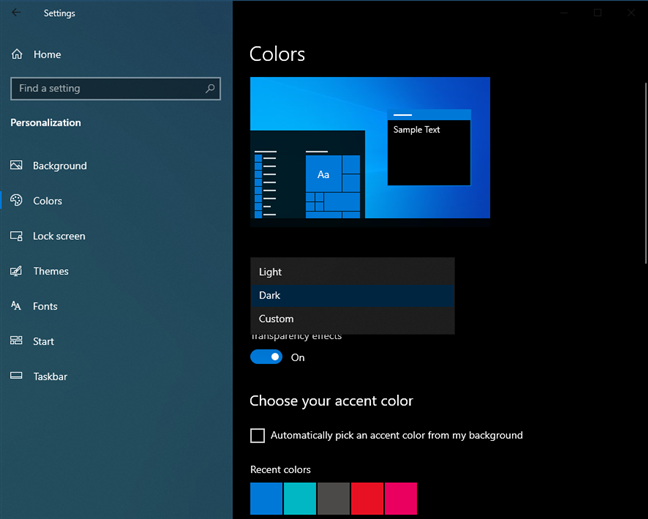Click the search magnifier icon
648x519 pixels.
(210, 88)
